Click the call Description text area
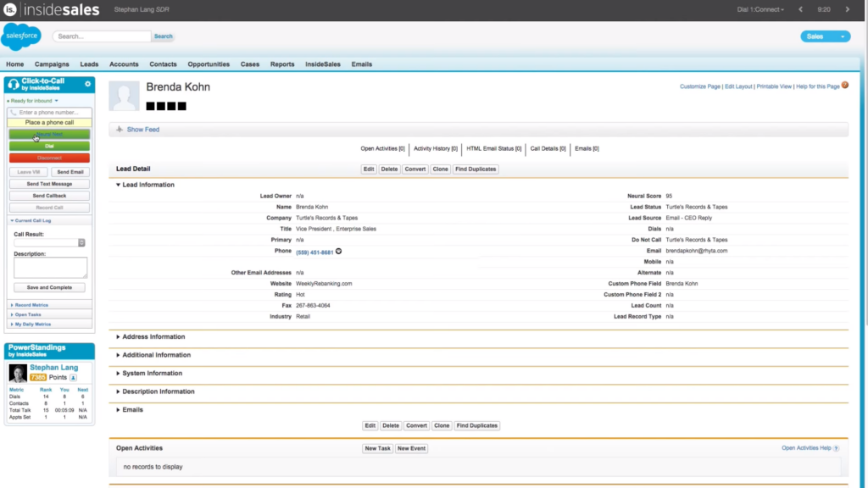 50,267
